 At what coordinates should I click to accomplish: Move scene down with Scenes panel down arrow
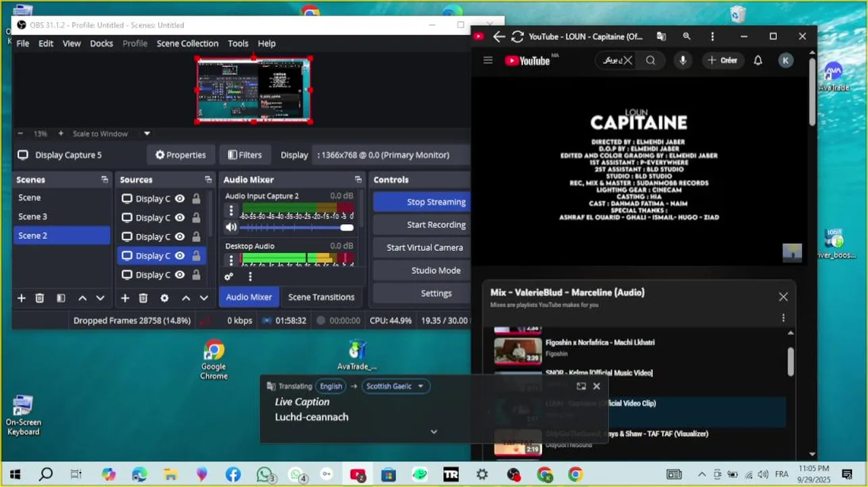pos(100,298)
